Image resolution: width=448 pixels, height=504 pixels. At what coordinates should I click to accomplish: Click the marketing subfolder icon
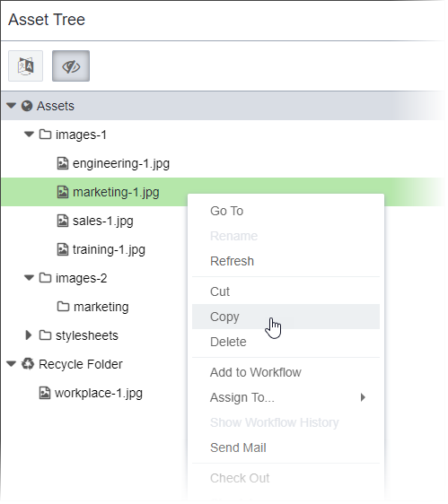coord(63,307)
